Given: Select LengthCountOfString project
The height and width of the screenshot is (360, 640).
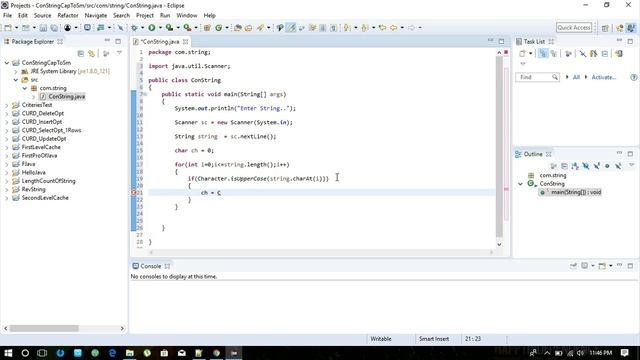Looking at the screenshot, I should tap(49, 181).
